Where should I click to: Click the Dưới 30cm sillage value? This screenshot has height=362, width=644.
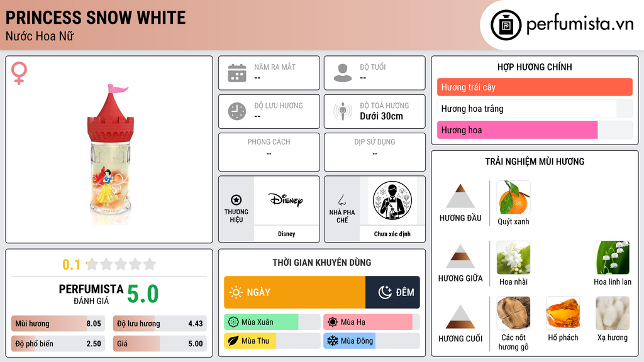point(381,116)
